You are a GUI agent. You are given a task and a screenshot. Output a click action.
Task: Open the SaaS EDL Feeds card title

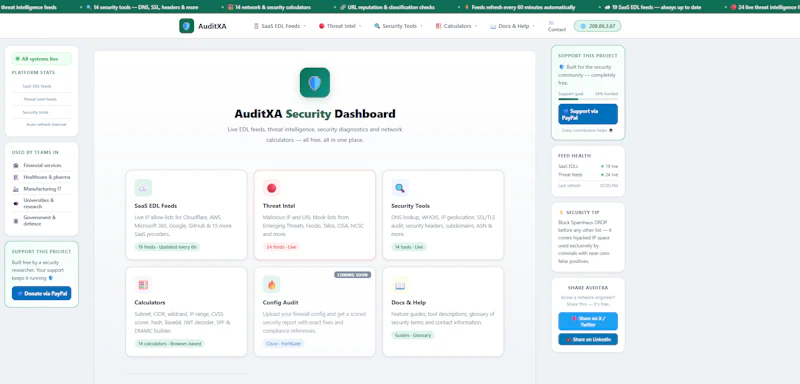click(156, 206)
